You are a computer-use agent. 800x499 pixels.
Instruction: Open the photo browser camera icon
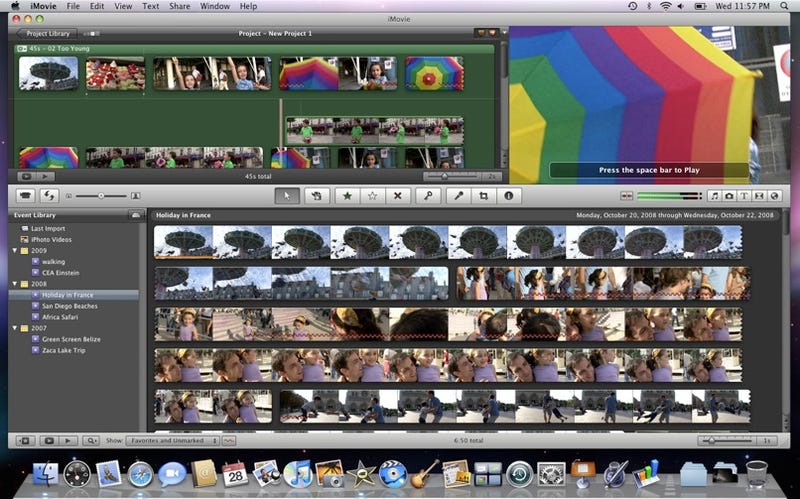(730, 196)
